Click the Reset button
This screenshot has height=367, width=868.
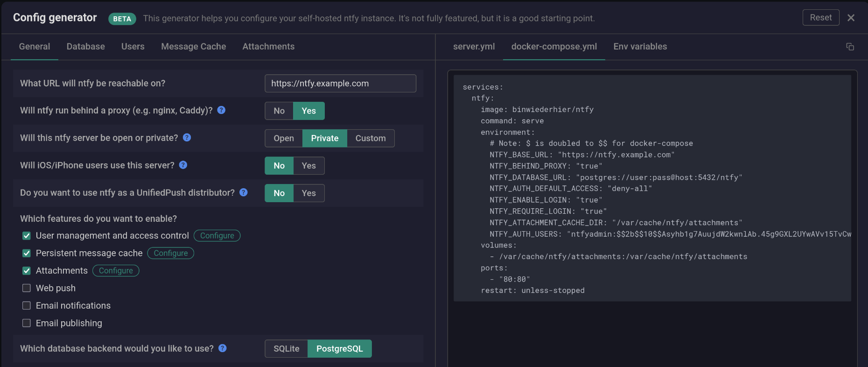pos(821,17)
